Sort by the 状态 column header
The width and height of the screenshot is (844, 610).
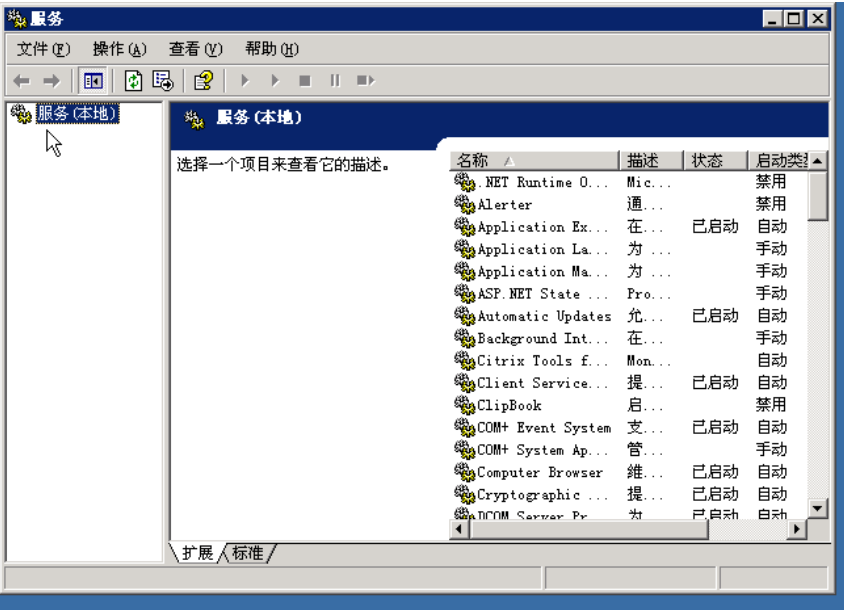[x=716, y=160]
